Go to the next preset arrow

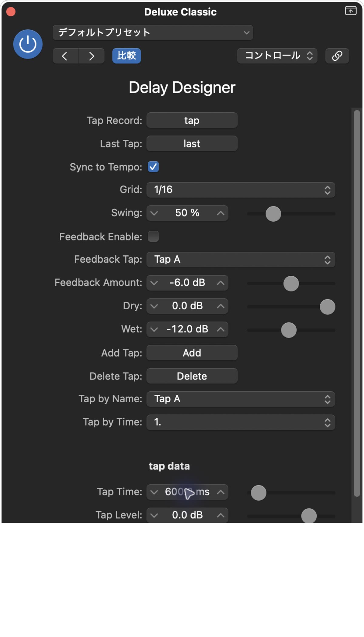click(x=92, y=56)
